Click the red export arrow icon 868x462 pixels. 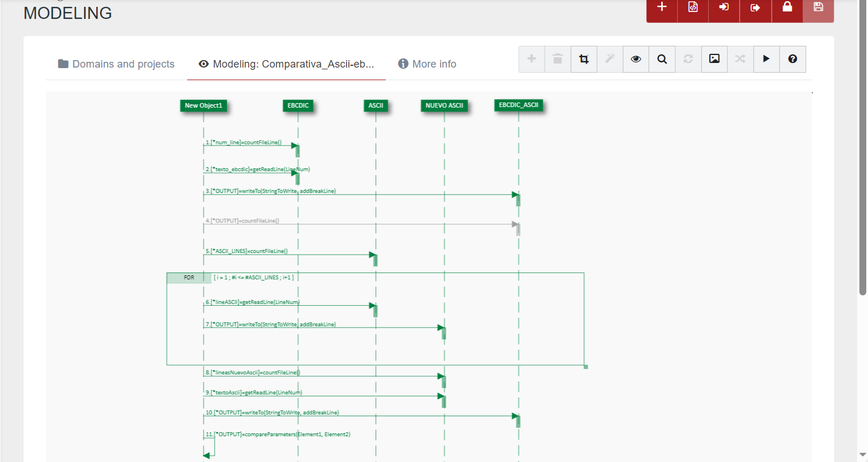(755, 7)
